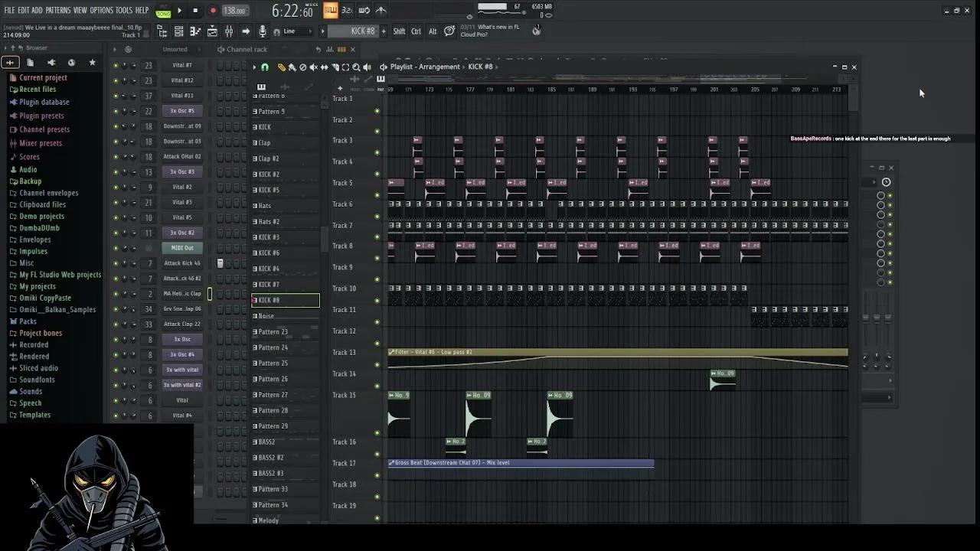Select the Draw pencil tool in playlist
The height and width of the screenshot is (551, 980).
coord(281,67)
